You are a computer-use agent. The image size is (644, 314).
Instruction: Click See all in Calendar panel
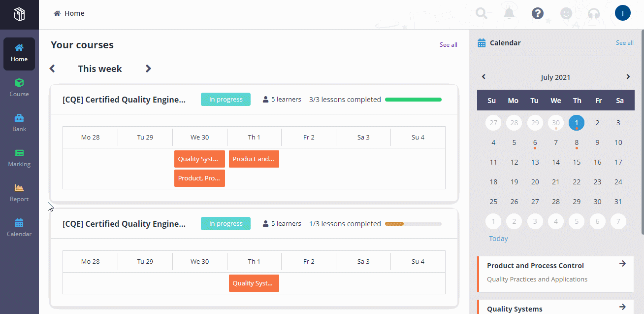pos(625,43)
